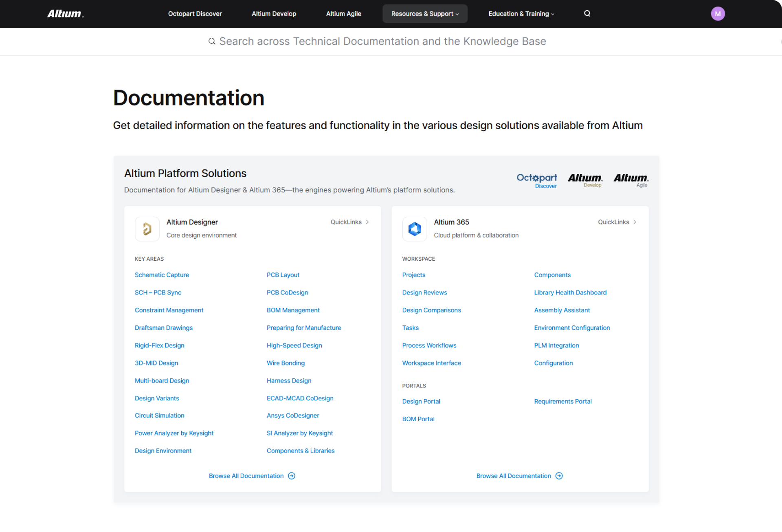The image size is (782, 532).
Task: Open PLM Integration link
Action: pos(556,345)
